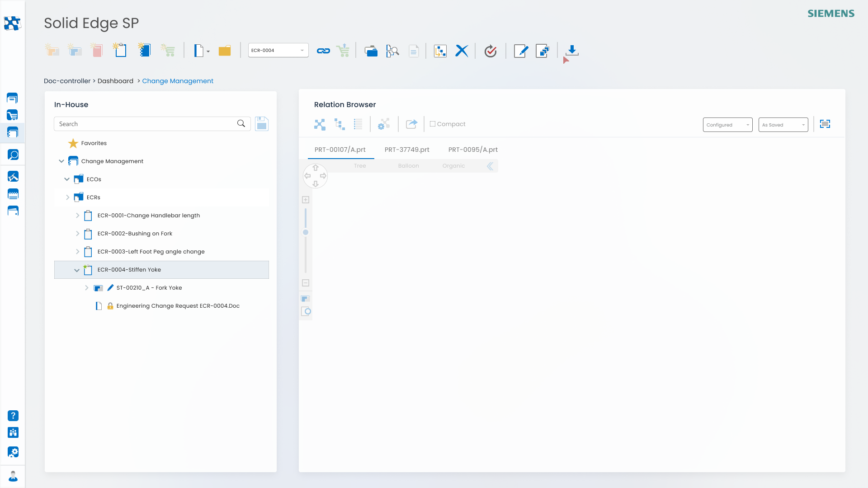This screenshot has height=488, width=868.
Task: Switch to the PRT-00107/A.prt tab
Action: tap(340, 150)
